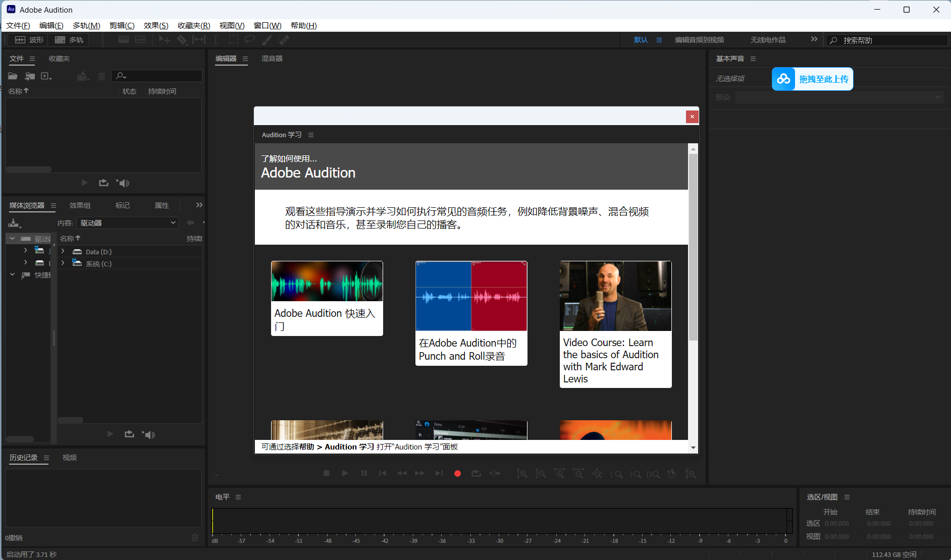Click Play in transport controls
Screen dimensions: 951x560
tap(345, 473)
